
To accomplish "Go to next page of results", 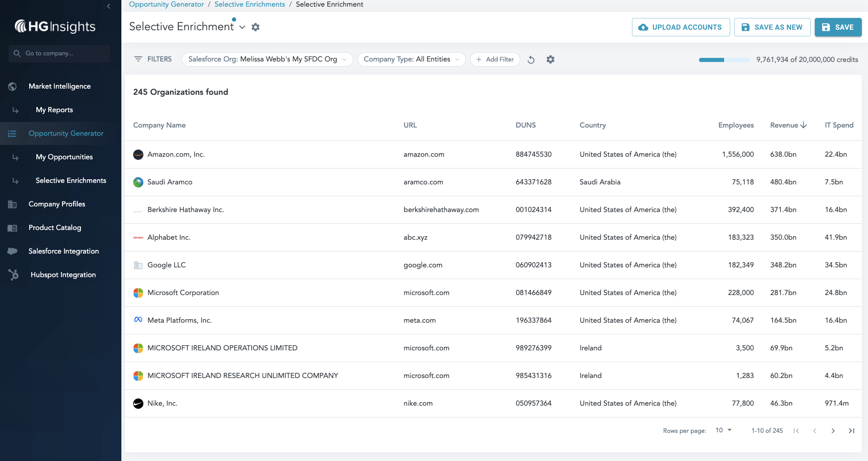I will coord(833,431).
